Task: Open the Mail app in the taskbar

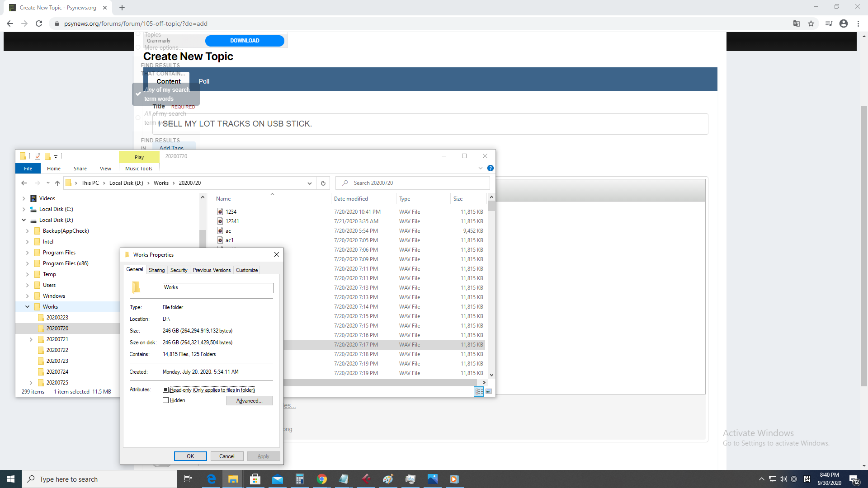Action: 277,479
